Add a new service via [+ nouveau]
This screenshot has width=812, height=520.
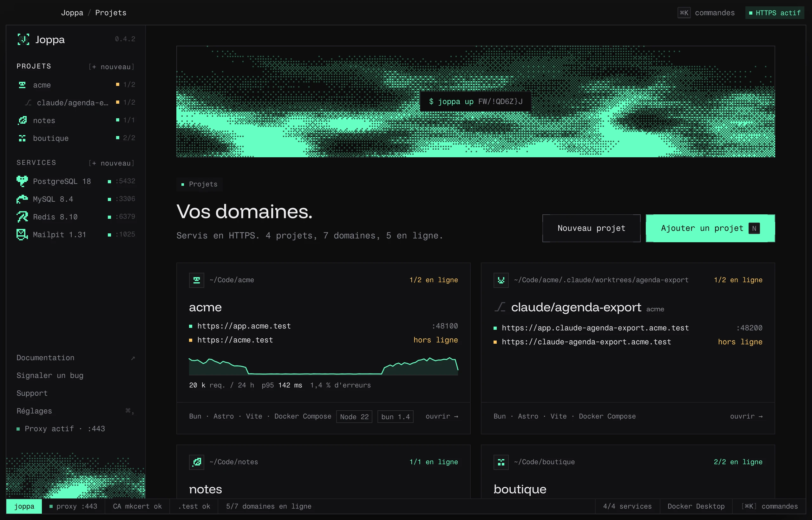[111, 163]
